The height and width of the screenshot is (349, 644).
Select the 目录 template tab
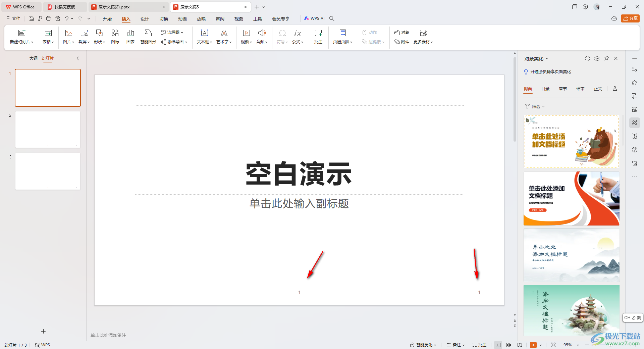545,89
